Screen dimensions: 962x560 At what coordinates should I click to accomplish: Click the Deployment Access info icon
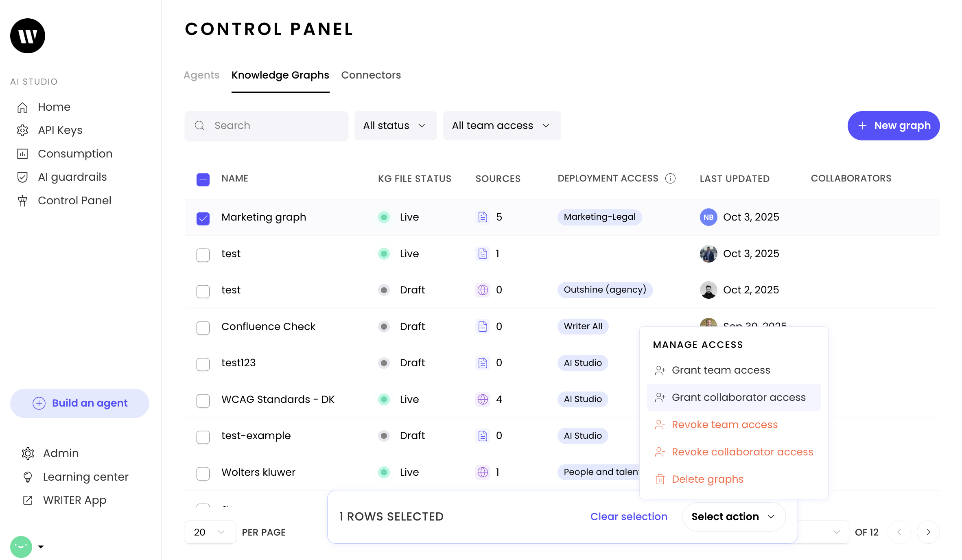point(670,179)
